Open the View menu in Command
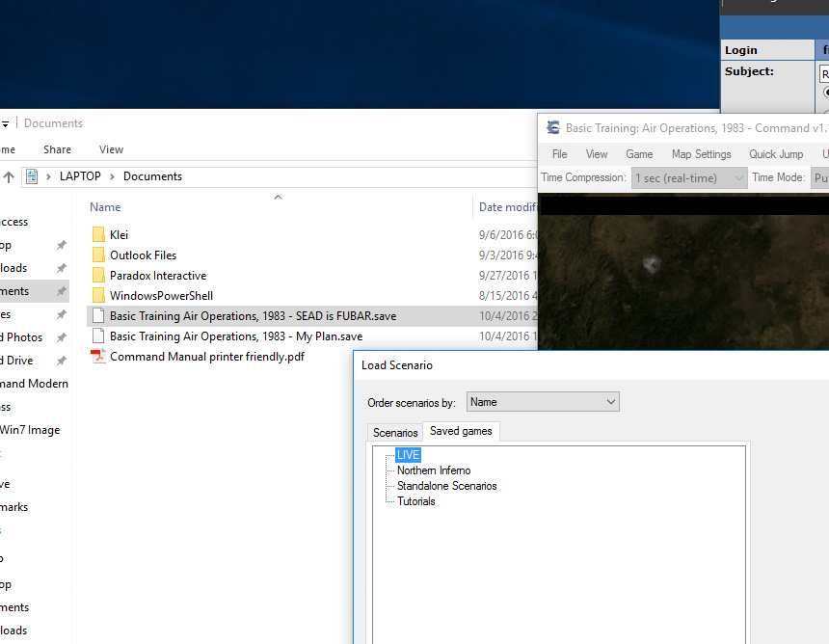This screenshot has height=644, width=829. (597, 154)
